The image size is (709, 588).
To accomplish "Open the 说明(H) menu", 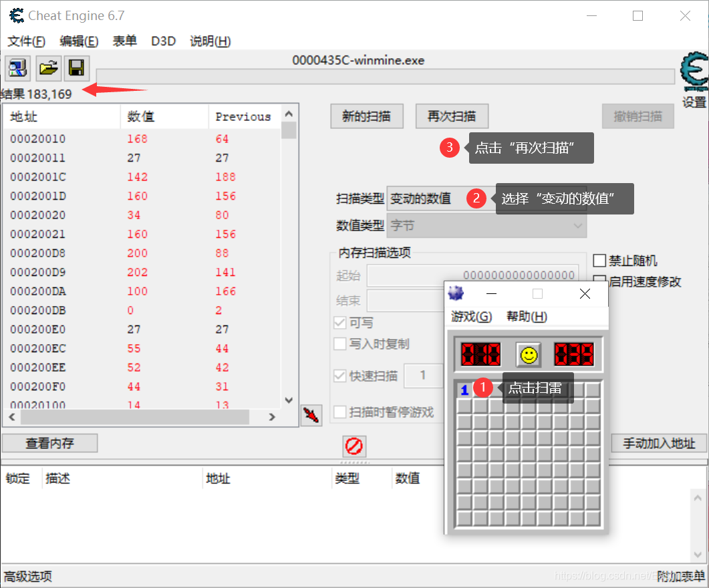I will tap(210, 41).
